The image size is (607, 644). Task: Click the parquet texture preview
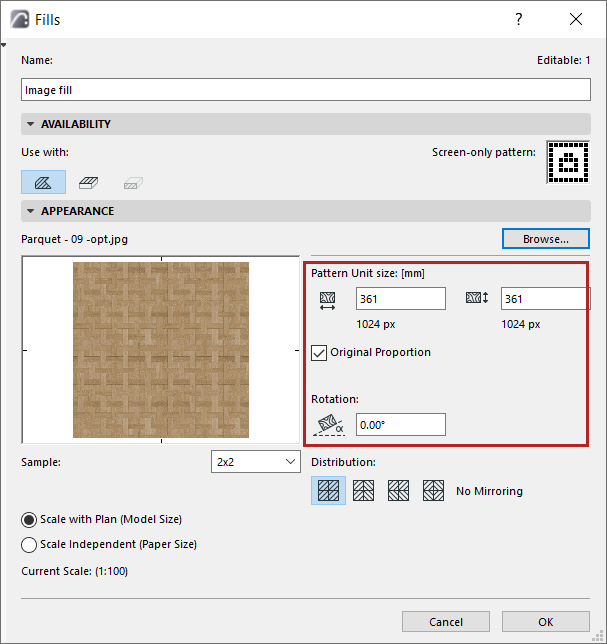tap(161, 350)
